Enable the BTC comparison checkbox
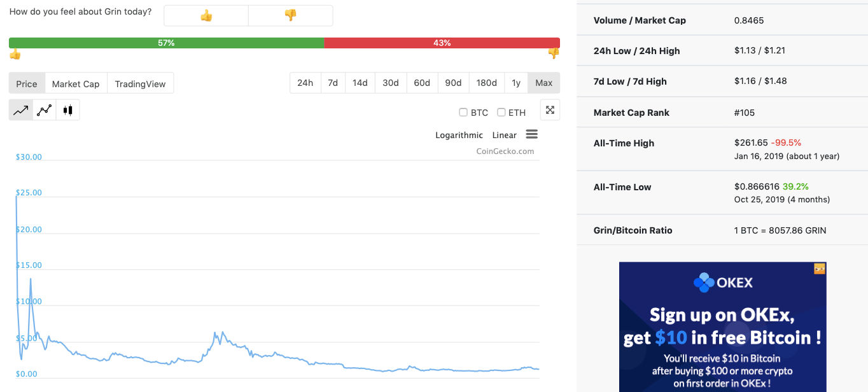 click(x=463, y=113)
